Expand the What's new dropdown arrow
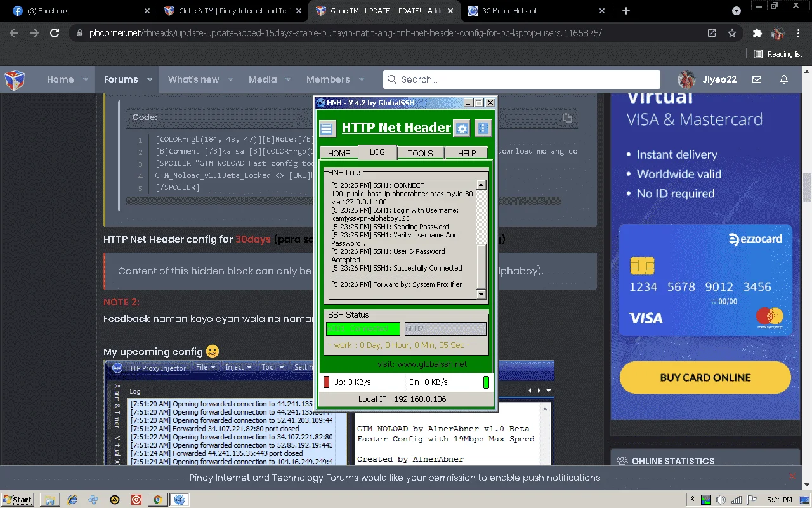 pos(230,80)
